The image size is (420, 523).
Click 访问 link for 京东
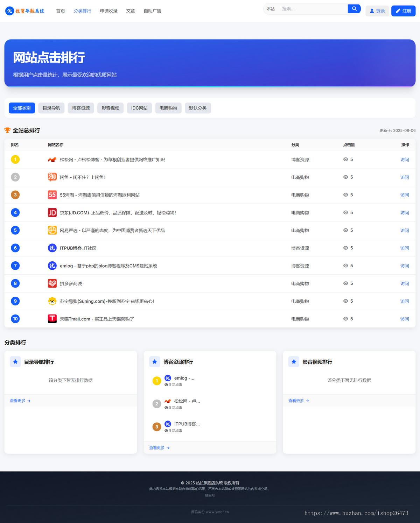(x=405, y=213)
